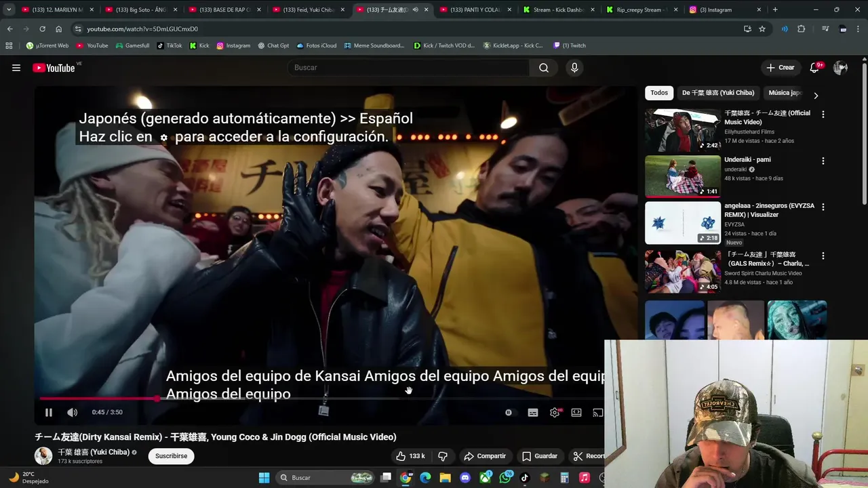Click the Recortar scissors clip button
Viewport: 868px width, 488px height.
point(587,456)
